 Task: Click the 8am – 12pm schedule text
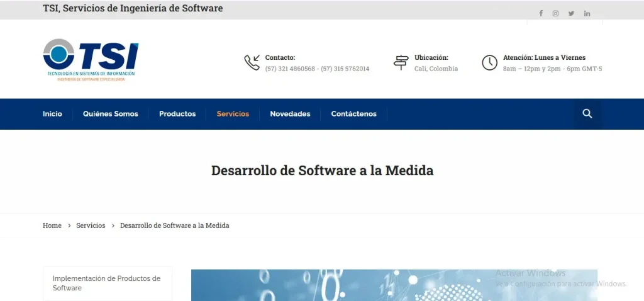click(552, 69)
